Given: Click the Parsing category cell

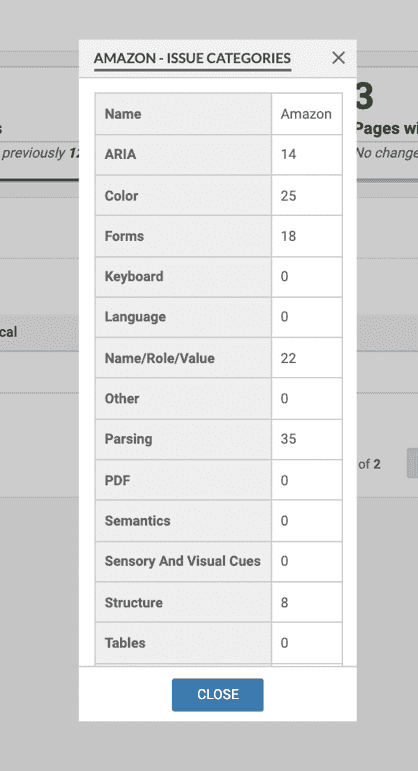Looking at the screenshot, I should pos(183,439).
